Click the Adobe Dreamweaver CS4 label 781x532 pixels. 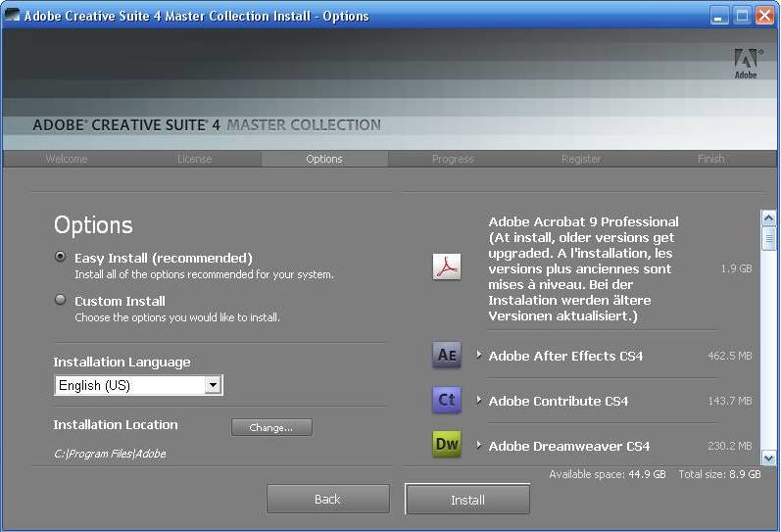569,446
